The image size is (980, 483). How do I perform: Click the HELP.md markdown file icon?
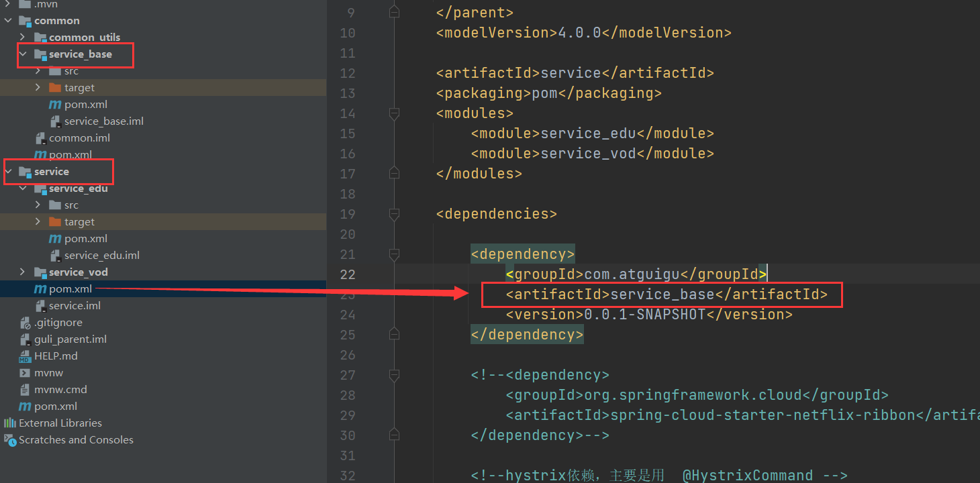coord(25,356)
